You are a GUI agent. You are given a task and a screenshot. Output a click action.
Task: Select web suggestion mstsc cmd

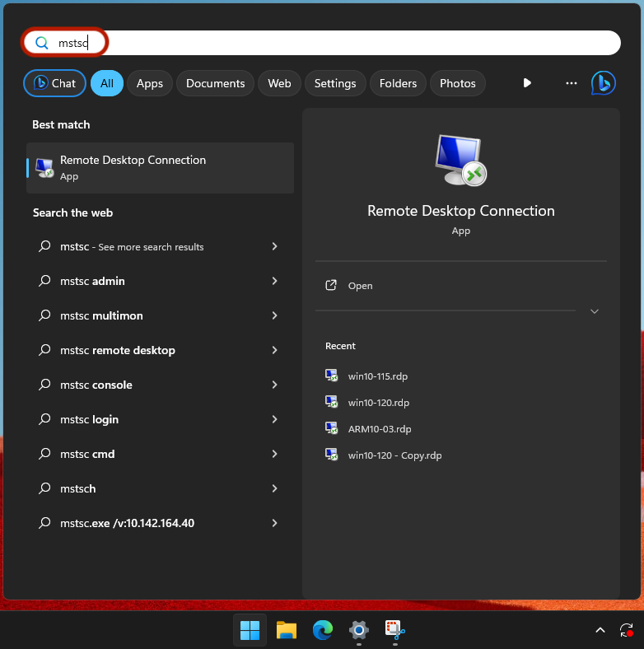tap(160, 454)
